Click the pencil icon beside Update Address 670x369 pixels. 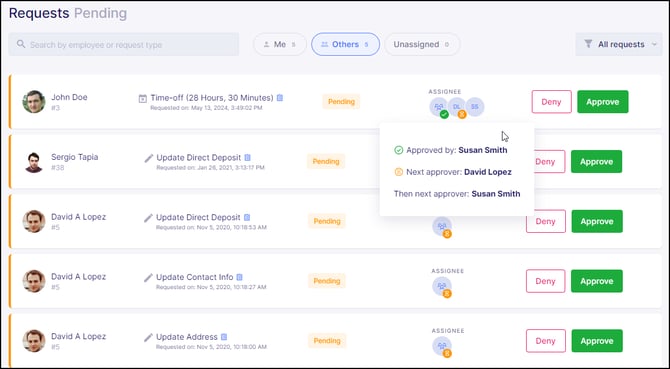click(148, 338)
